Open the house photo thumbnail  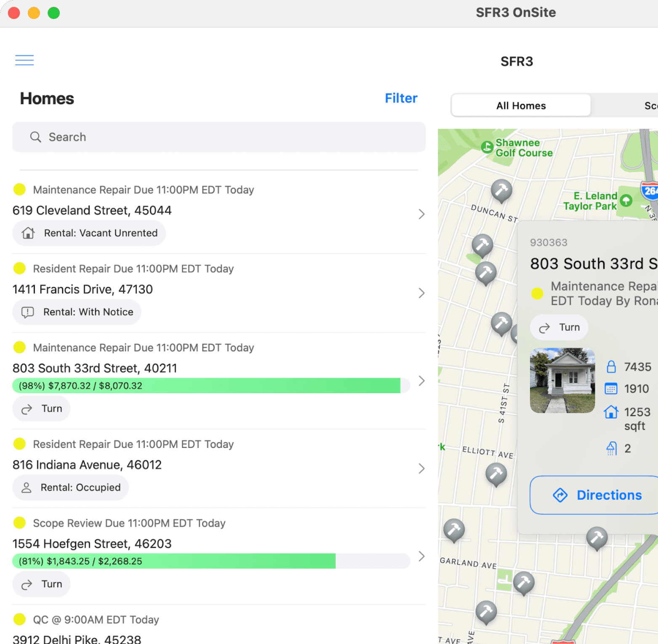(562, 381)
